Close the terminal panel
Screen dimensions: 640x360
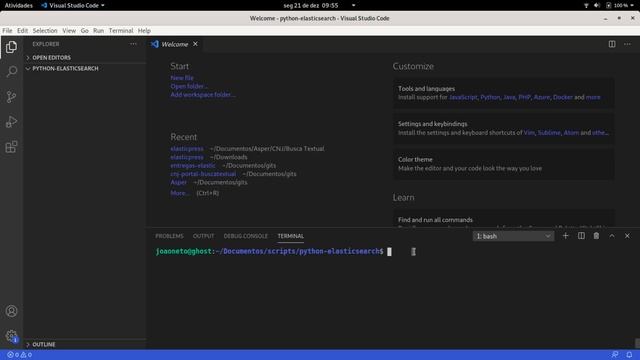627,236
